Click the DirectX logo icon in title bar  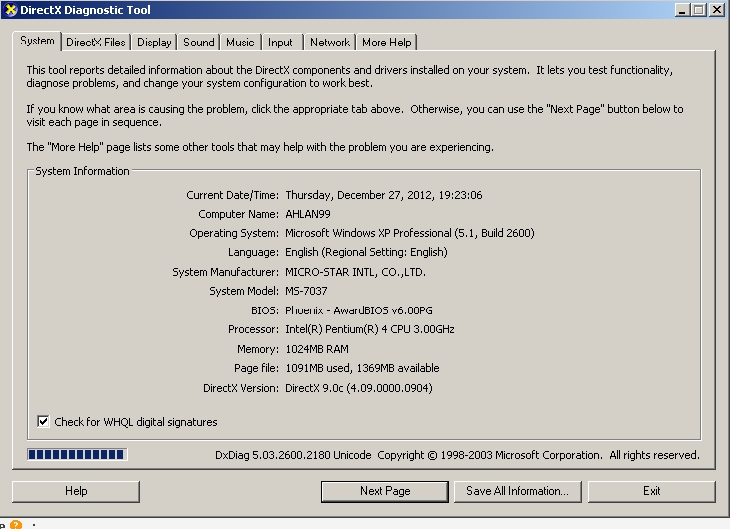point(11,10)
